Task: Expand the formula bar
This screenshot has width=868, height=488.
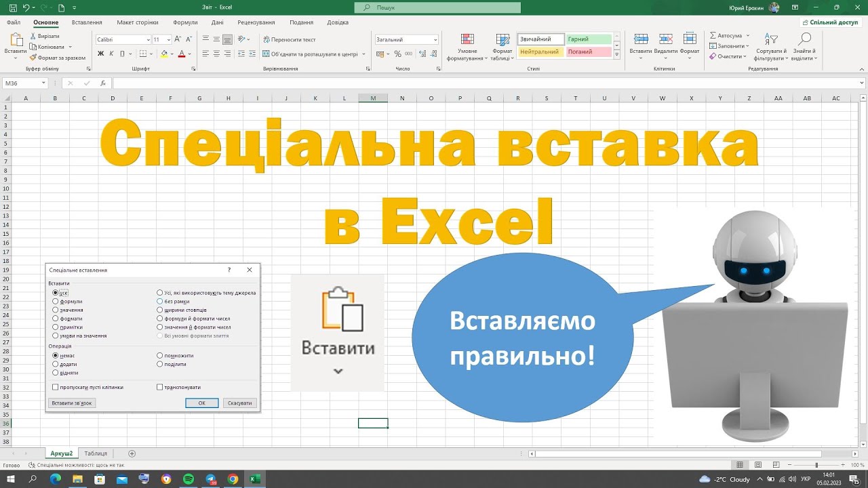Action: pyautogui.click(x=863, y=83)
